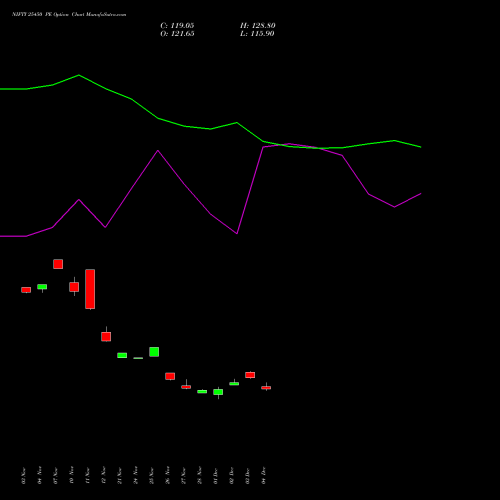Click the NIFTY PE Option Chart title
Viewport: 500px width, 500px height.
pos(69,15)
